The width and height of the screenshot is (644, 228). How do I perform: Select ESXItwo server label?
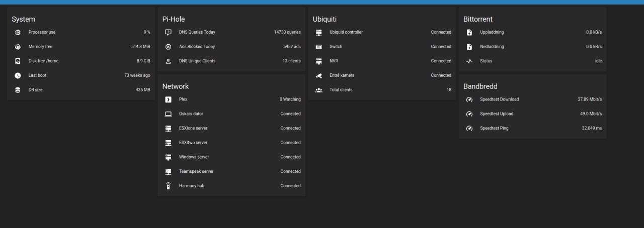click(193, 143)
